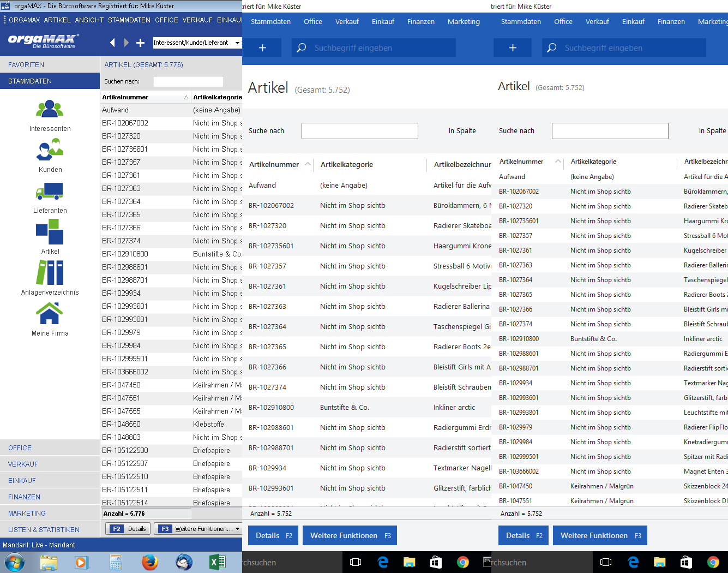Open the ANSICHT menu
The width and height of the screenshot is (728, 573).
(89, 20)
